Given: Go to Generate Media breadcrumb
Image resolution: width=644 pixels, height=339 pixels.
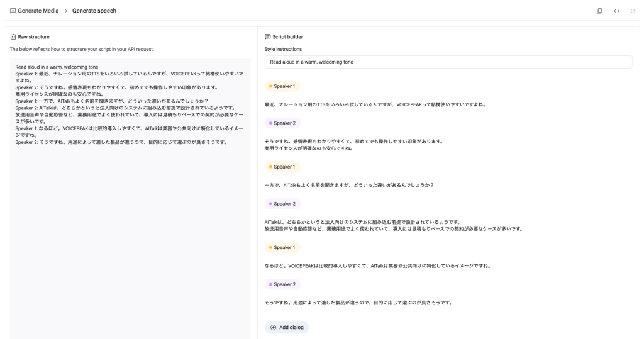Looking at the screenshot, I should [38, 11].
